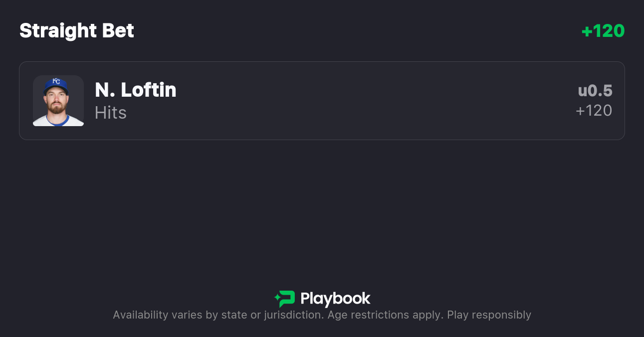The image size is (644, 337).
Task: Select the N. Loftin player name
Action: 135,90
